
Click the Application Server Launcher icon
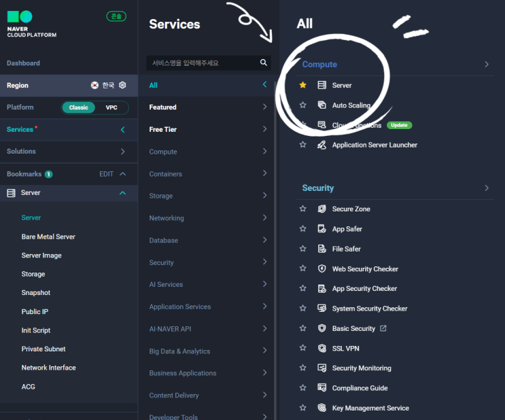click(321, 145)
